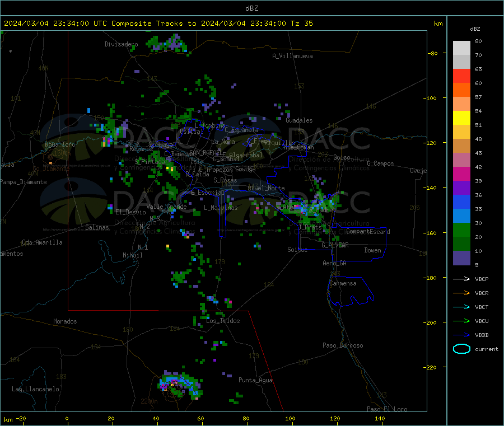Click the Paso_Barroso map label
The width and height of the screenshot is (504, 426).
[343, 345]
